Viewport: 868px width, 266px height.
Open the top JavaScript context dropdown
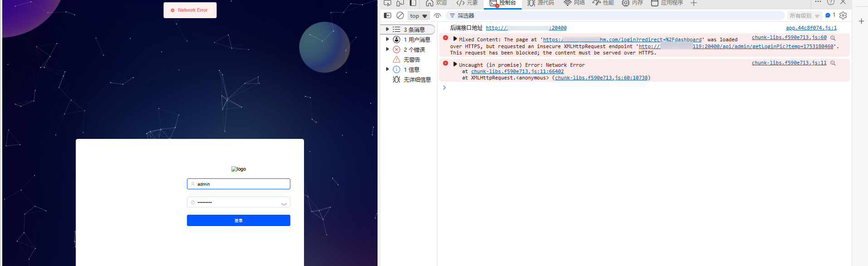coord(418,16)
